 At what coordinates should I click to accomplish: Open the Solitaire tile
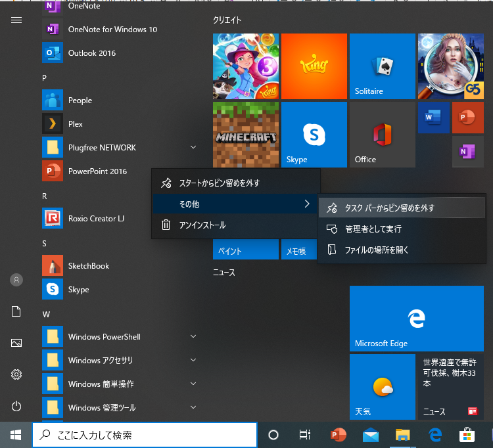[x=383, y=66]
